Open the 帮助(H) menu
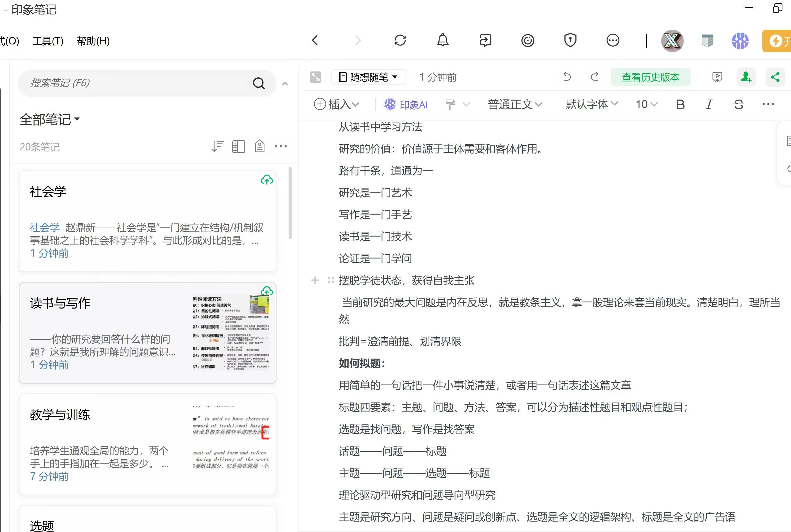Viewport: 791px width, 532px height. (x=93, y=41)
